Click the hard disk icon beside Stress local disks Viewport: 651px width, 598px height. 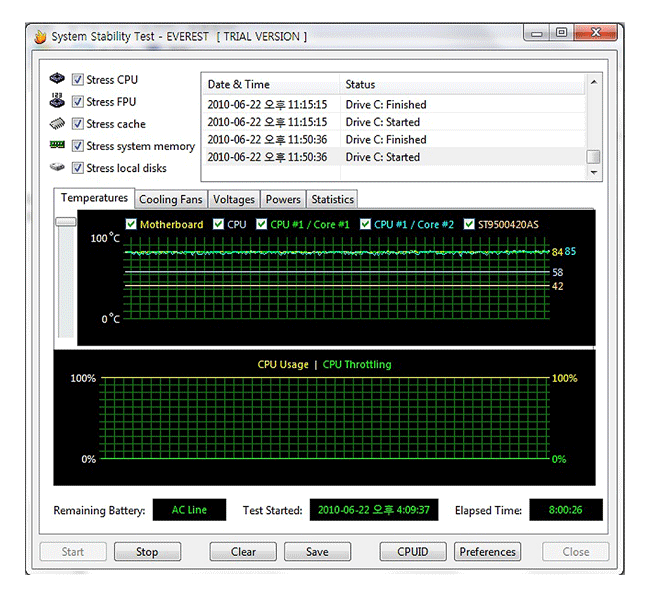57,167
